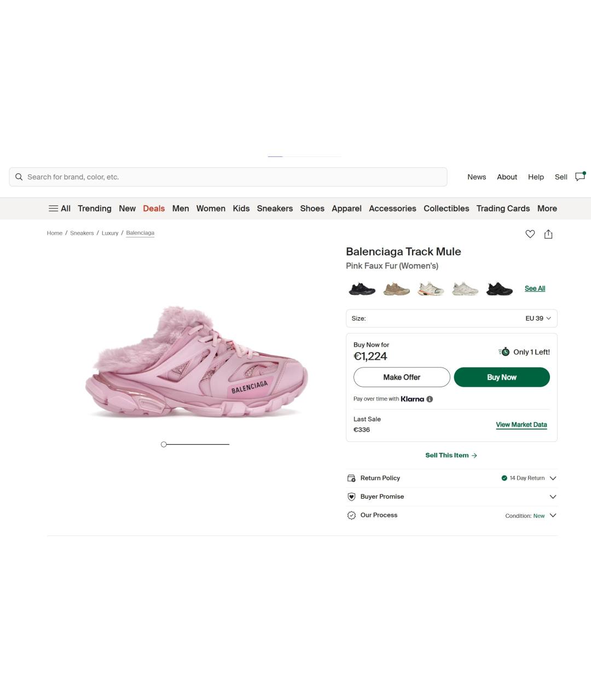Click the Klarna info icon
591x700 pixels.
[430, 399]
